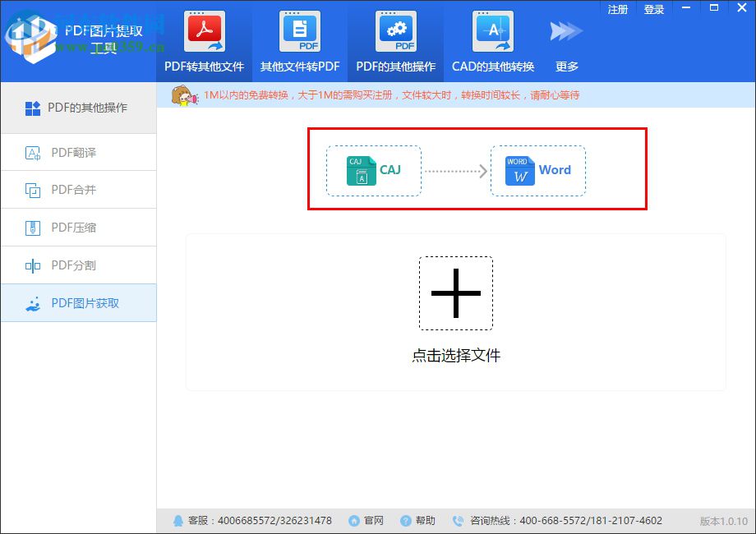
Task: Expand PDF的其他操作 section header
Action: 78,108
